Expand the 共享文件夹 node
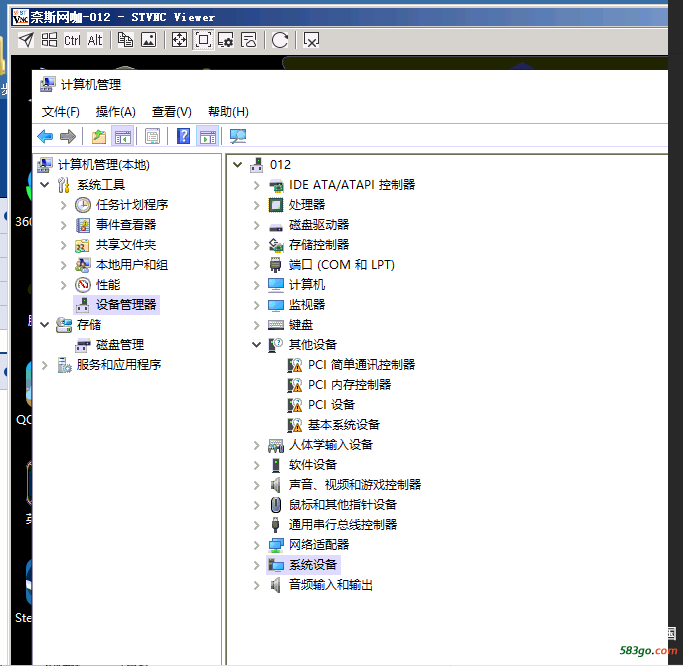Screen dimensions: 683x666 coord(64,245)
